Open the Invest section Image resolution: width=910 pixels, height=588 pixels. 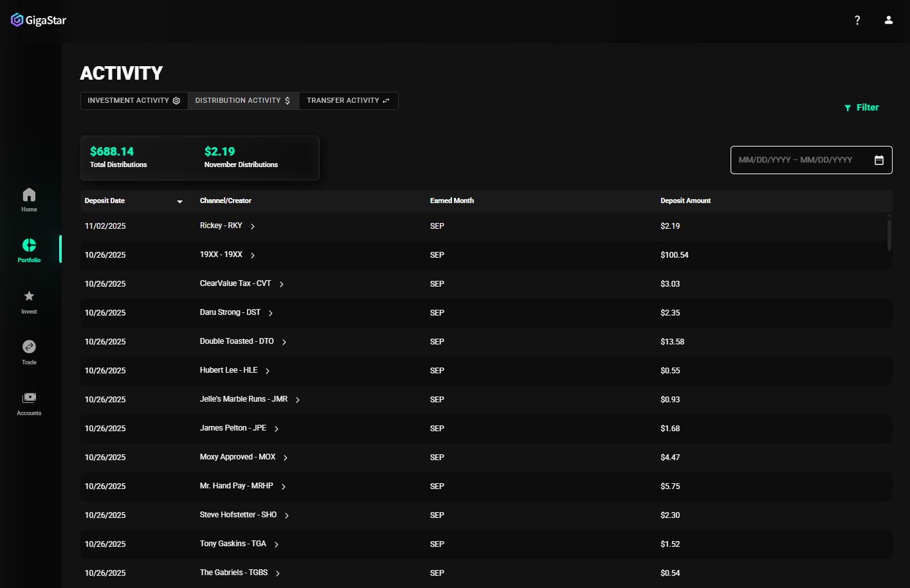29,300
